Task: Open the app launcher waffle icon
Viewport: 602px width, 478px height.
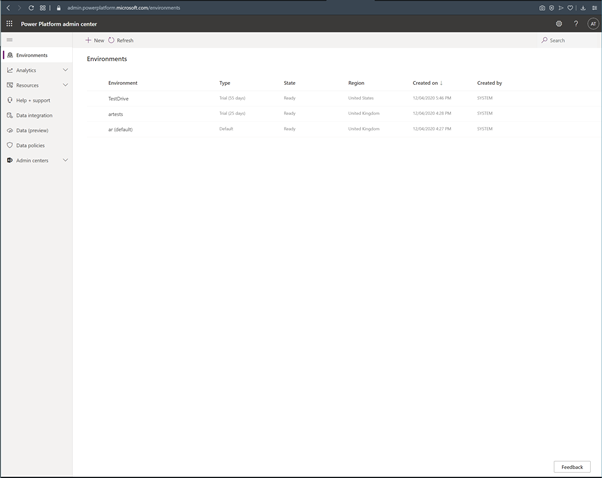Action: tap(10, 23)
